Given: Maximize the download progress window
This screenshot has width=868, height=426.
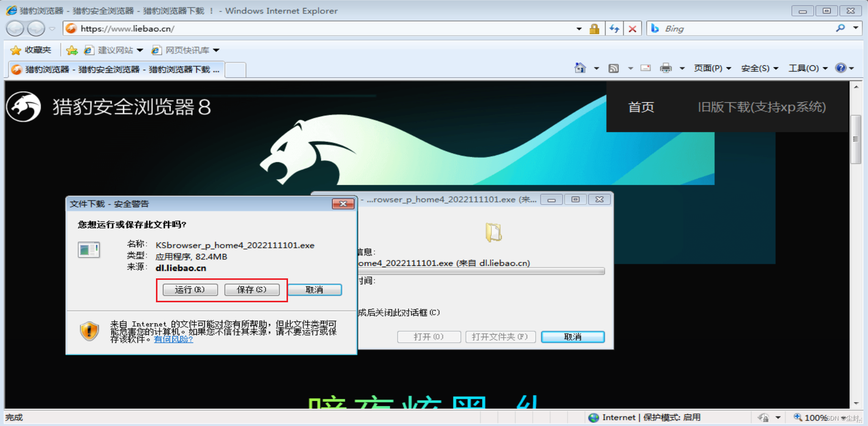Looking at the screenshot, I should tap(576, 200).
